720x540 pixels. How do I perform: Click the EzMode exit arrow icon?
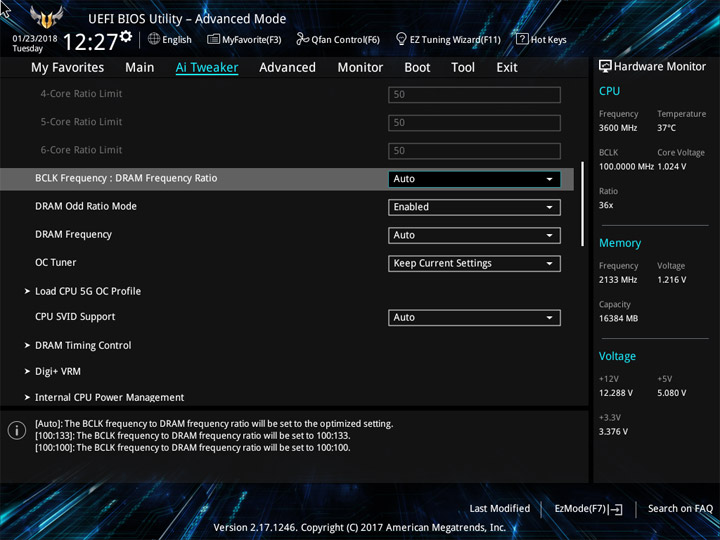coord(615,509)
